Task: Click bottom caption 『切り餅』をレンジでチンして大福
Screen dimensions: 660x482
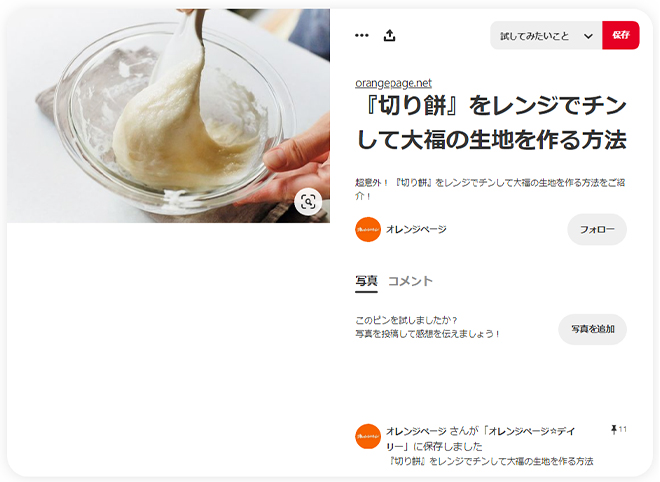Action: (x=490, y=461)
